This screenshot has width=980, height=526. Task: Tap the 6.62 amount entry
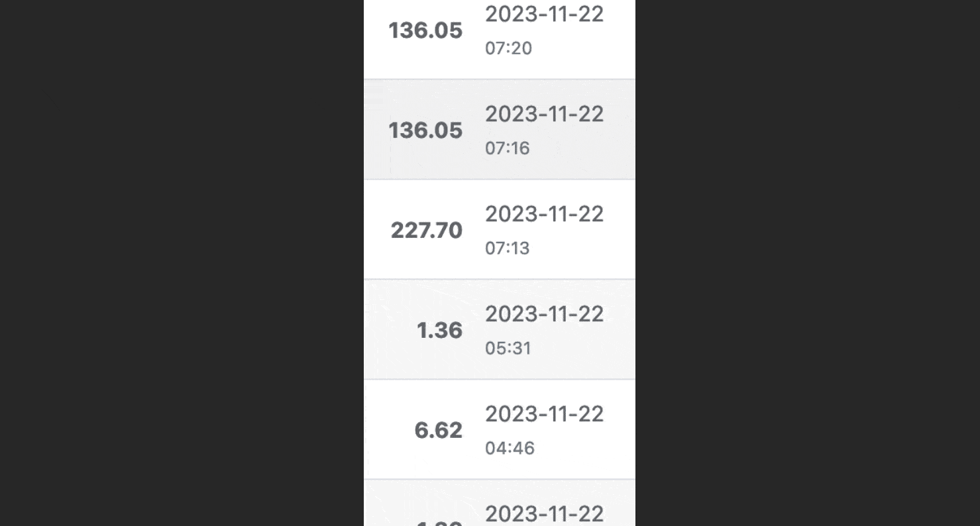(439, 431)
